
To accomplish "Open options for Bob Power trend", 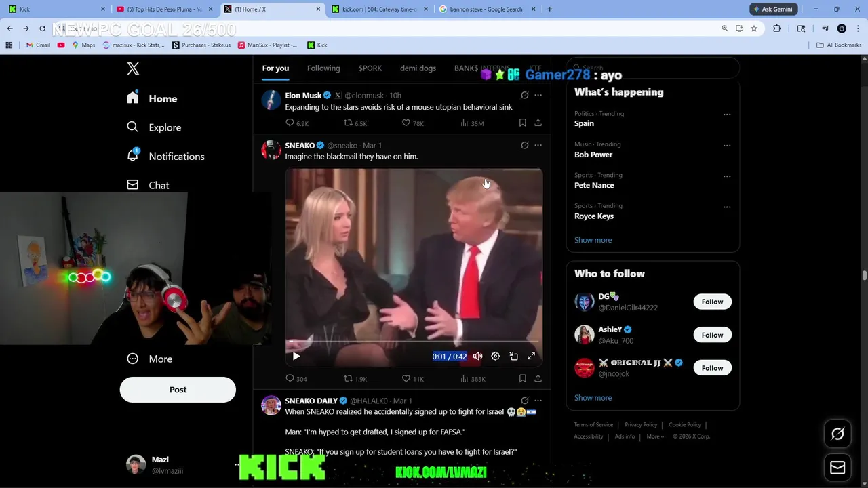I will coord(727,146).
